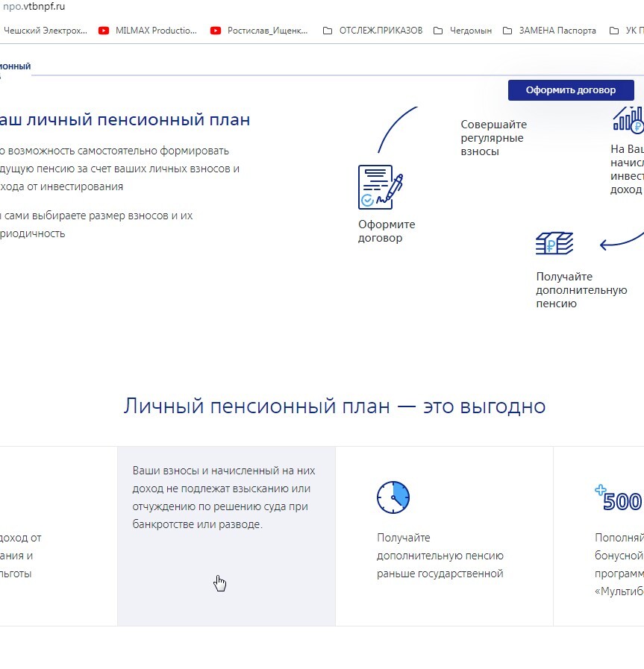
Task: Open the Чешский Электрох bookmark
Action: [45, 31]
